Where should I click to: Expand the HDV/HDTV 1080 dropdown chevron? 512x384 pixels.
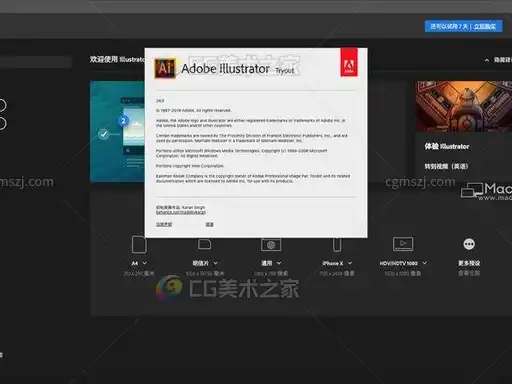425,263
